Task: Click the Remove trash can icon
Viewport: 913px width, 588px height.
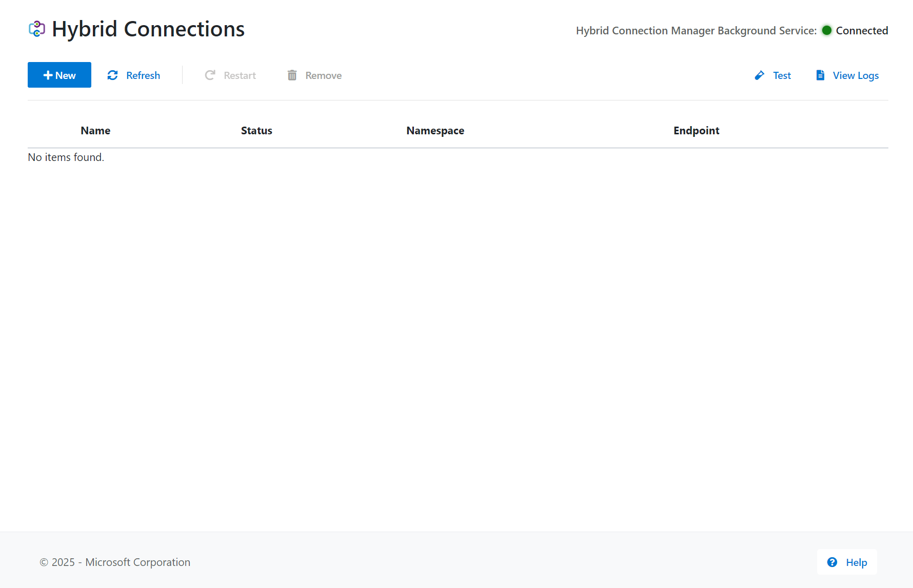Action: [292, 75]
